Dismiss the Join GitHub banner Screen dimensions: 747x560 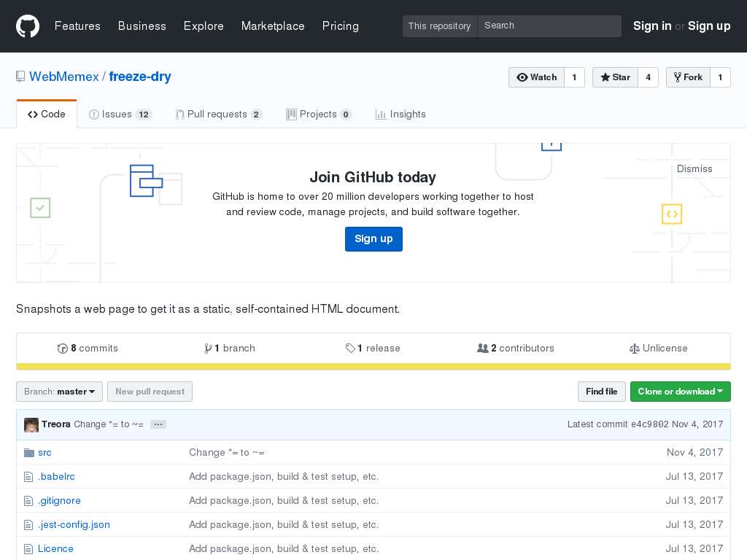[x=694, y=169]
